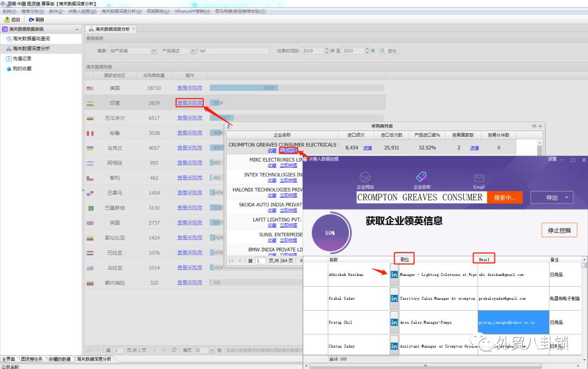Click the page number field in 采购商列表
Screen dimensions: 588x369
261,261
